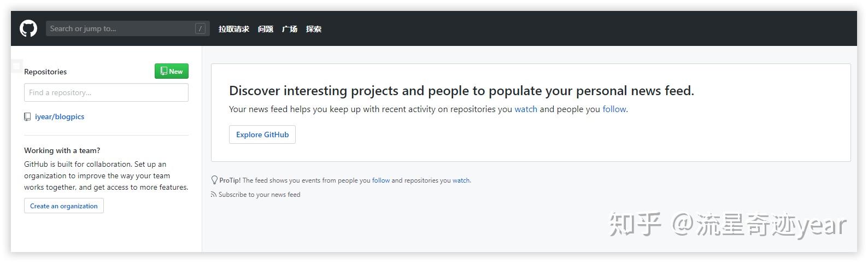Screen dimensions: 868x263
Task: Click the ProTip lightbulb icon
Action: (214, 180)
